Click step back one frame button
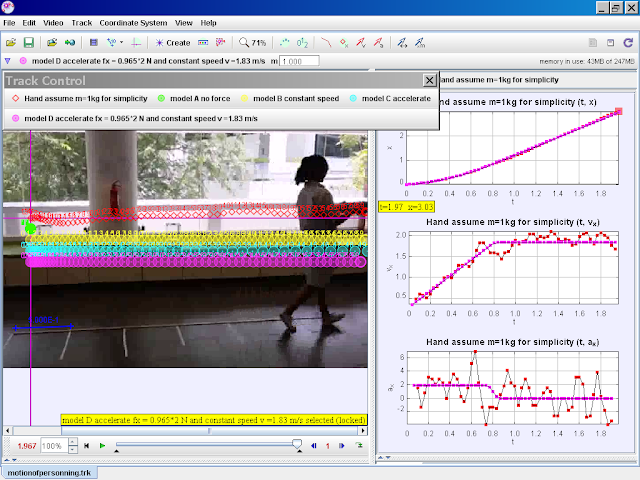This screenshot has height=480, width=640. pyautogui.click(x=314, y=446)
